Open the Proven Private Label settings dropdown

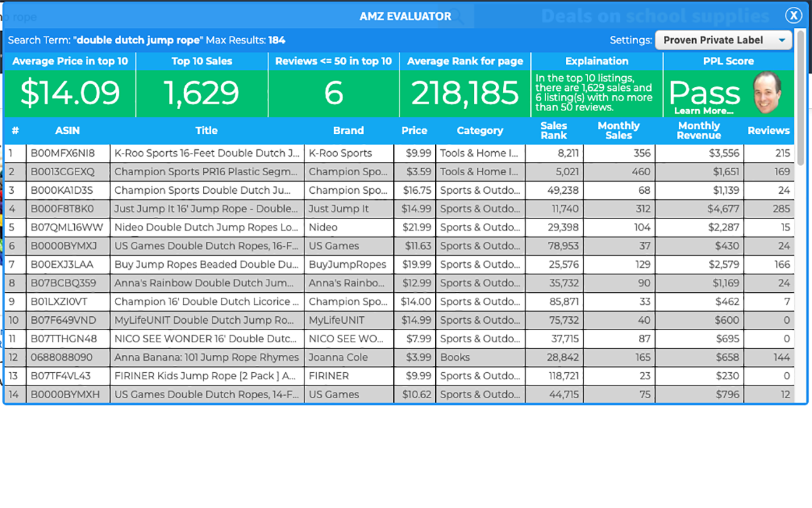[x=723, y=40]
